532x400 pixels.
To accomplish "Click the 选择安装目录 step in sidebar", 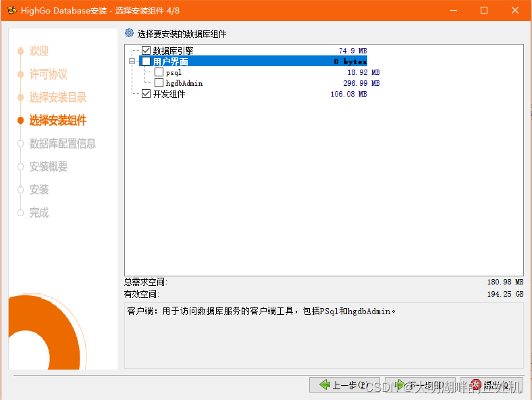I will coord(57,97).
